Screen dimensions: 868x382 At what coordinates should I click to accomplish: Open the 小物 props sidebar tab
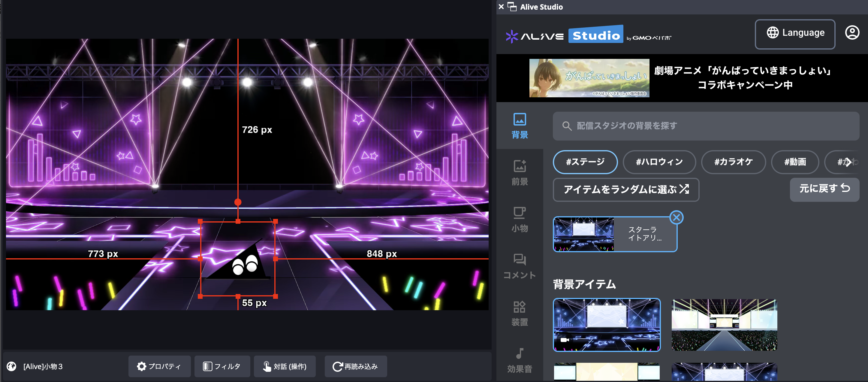tap(519, 219)
